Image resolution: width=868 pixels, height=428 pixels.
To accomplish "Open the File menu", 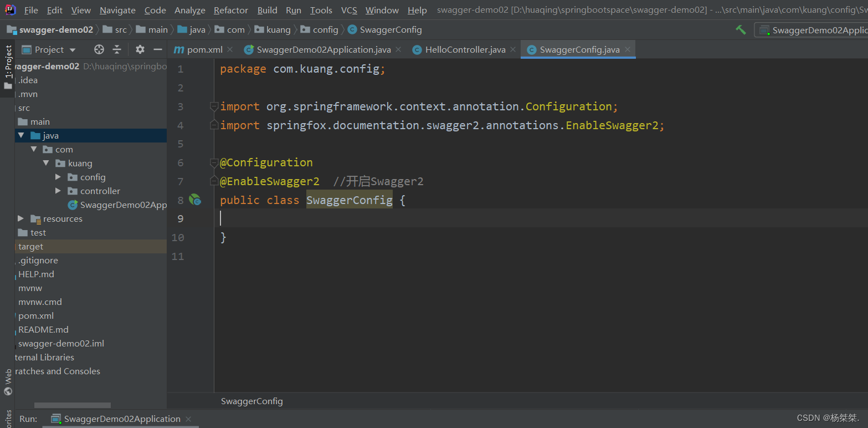I will click(x=31, y=10).
